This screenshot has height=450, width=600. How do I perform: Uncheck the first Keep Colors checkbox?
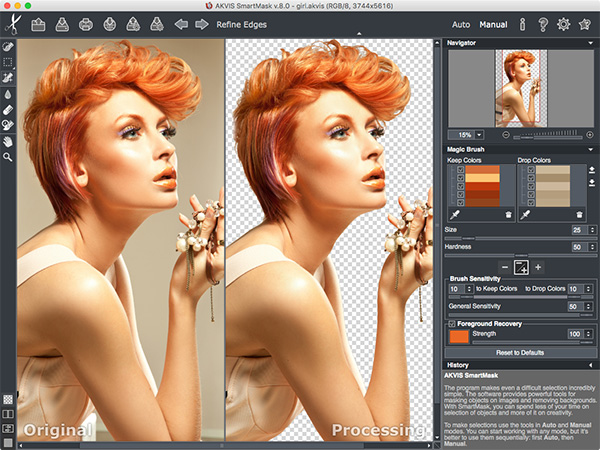pos(460,171)
